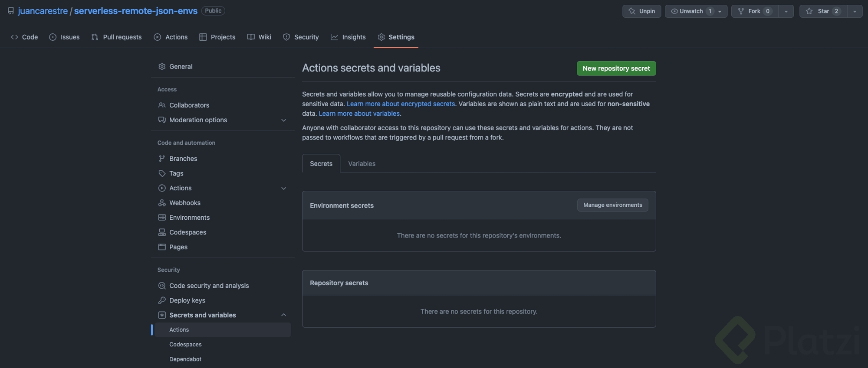The height and width of the screenshot is (368, 868).
Task: Open serverless-remote-json-envs repository link
Action: click(x=136, y=11)
